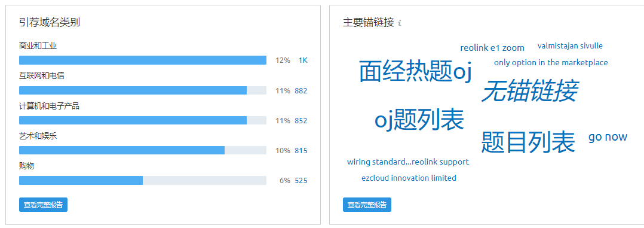Screen dimensions: 644x228
Task: Click the 'go now' anchor
Action: [608, 136]
